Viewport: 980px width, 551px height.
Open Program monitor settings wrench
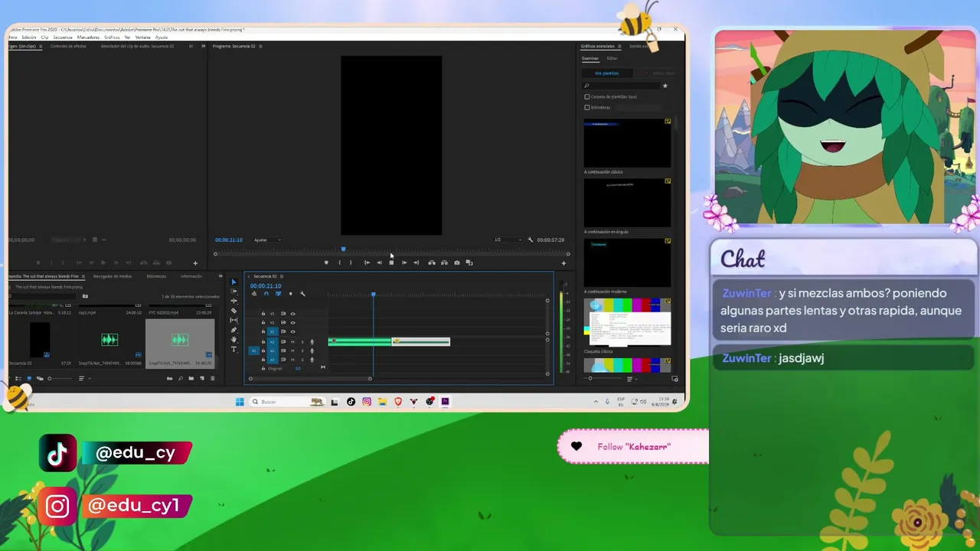pos(530,240)
